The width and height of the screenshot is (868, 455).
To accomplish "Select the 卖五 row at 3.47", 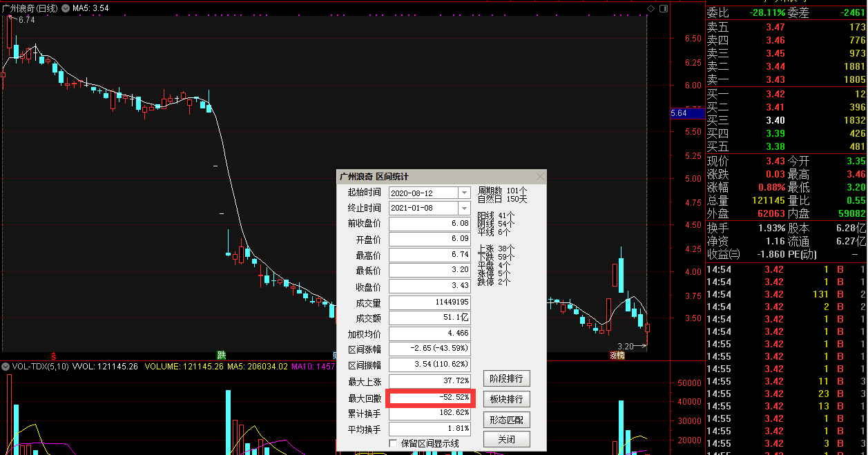I will click(786, 27).
